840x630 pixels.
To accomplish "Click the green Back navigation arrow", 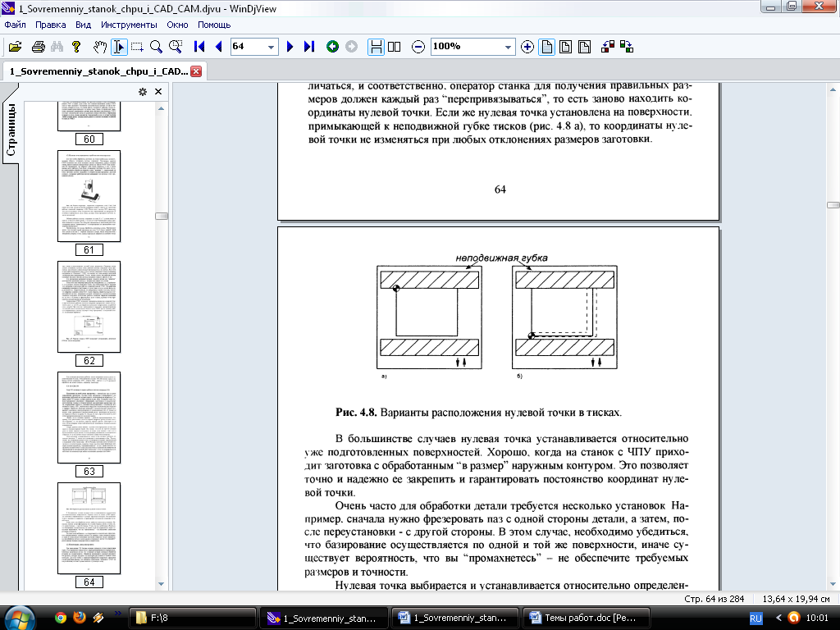I will point(333,47).
